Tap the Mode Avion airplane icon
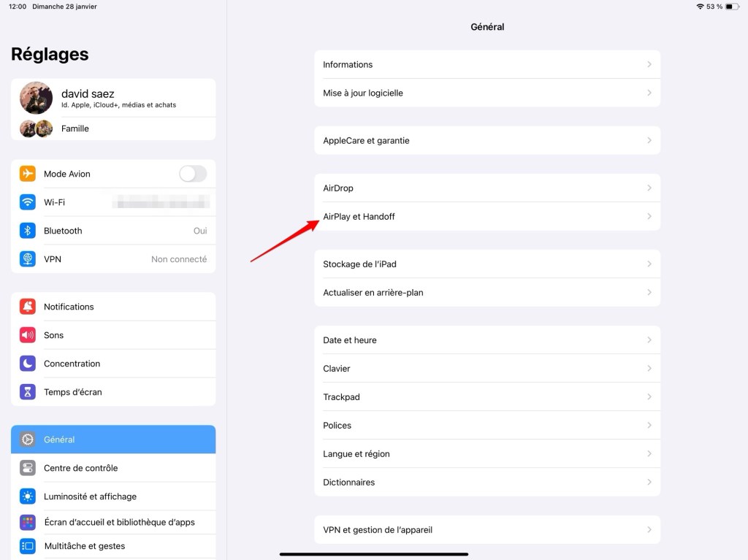This screenshot has height=560, width=748. pyautogui.click(x=28, y=174)
